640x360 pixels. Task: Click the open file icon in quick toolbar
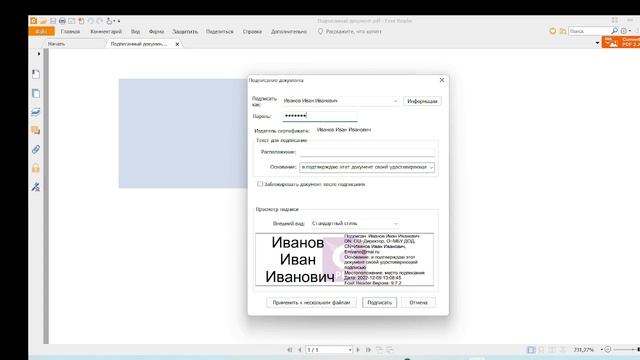pos(43,21)
